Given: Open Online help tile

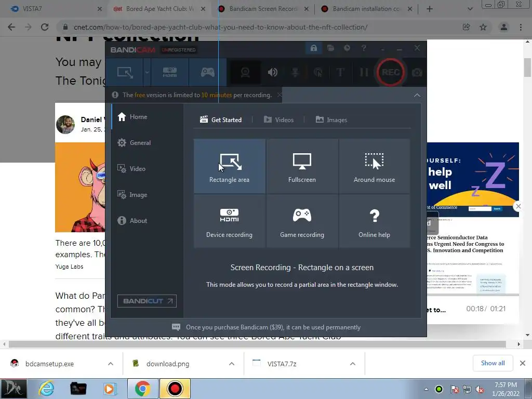Looking at the screenshot, I should click(374, 221).
